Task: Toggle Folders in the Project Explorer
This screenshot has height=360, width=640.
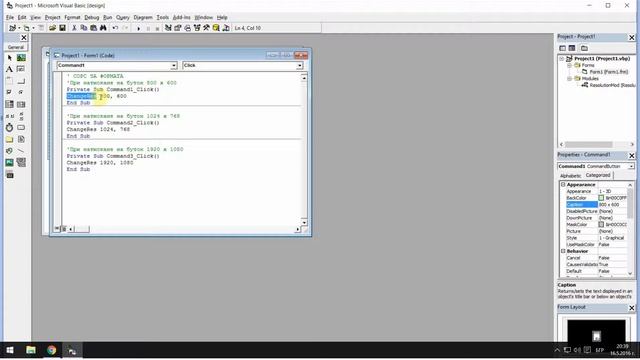Action: [584, 48]
